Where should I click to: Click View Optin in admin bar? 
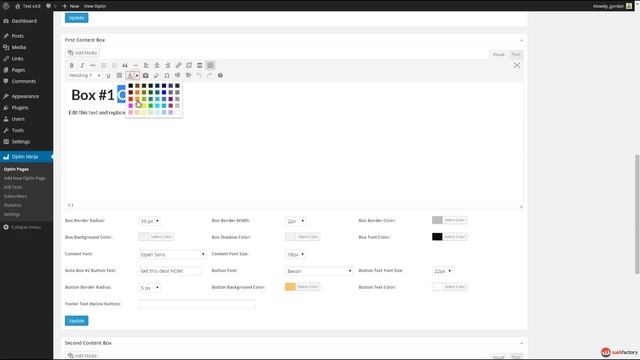95,6
